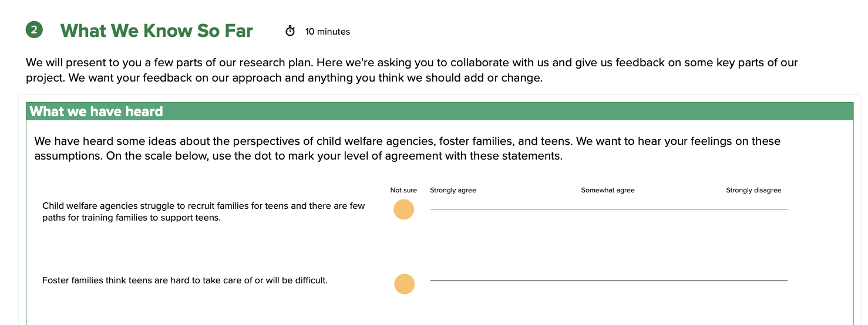Viewport: 868px width, 325px height.
Task: Click the stopwatch timer icon
Action: click(x=290, y=31)
